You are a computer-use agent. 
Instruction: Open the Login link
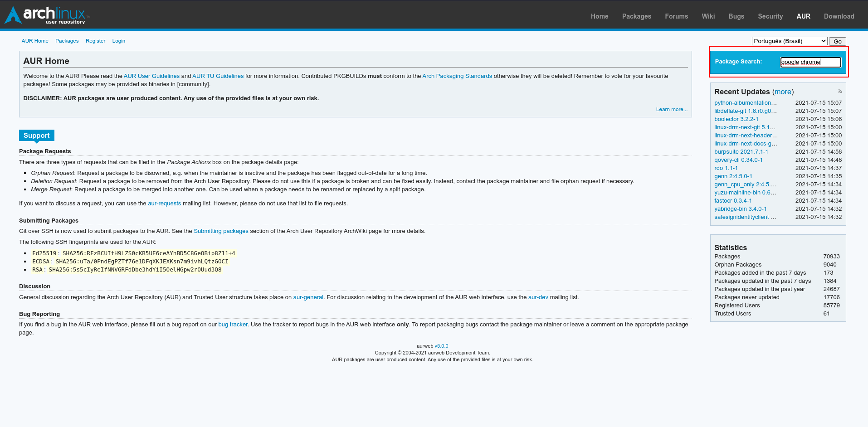point(118,41)
